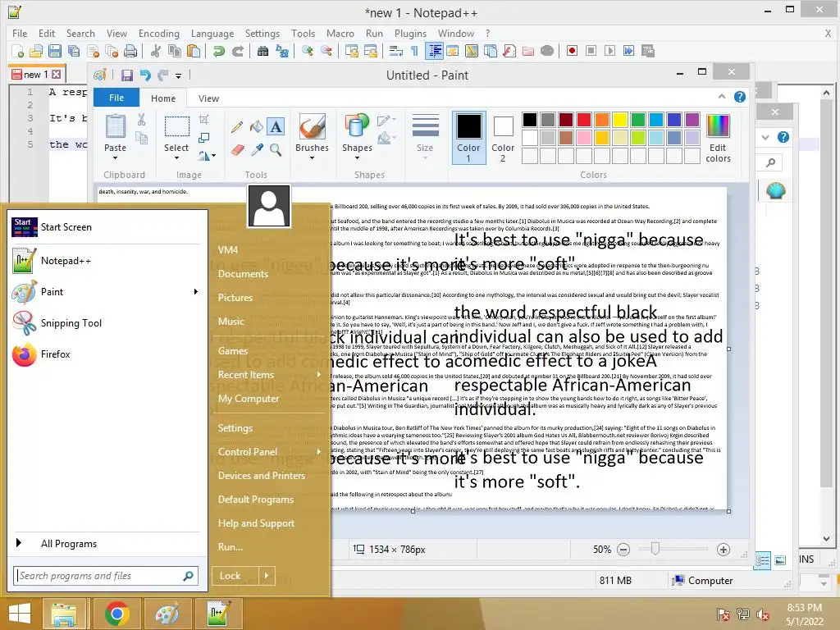Click Notepad++ Print toolbar icon
The image size is (840, 630).
coord(130,51)
